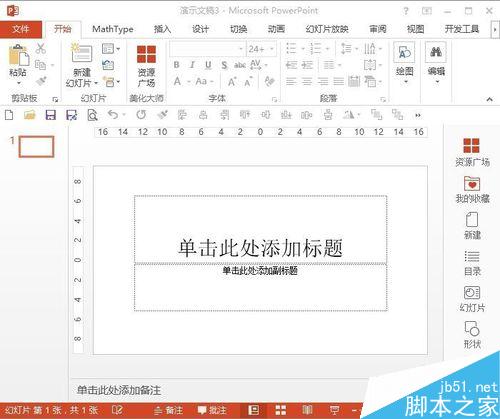
Task: Click the title placeholder text
Action: point(260,248)
